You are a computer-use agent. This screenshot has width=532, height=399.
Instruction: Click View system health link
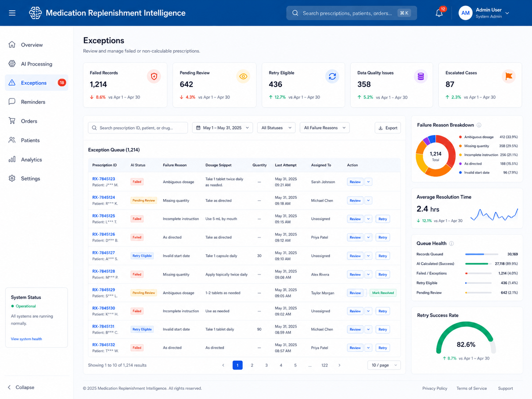(26, 339)
